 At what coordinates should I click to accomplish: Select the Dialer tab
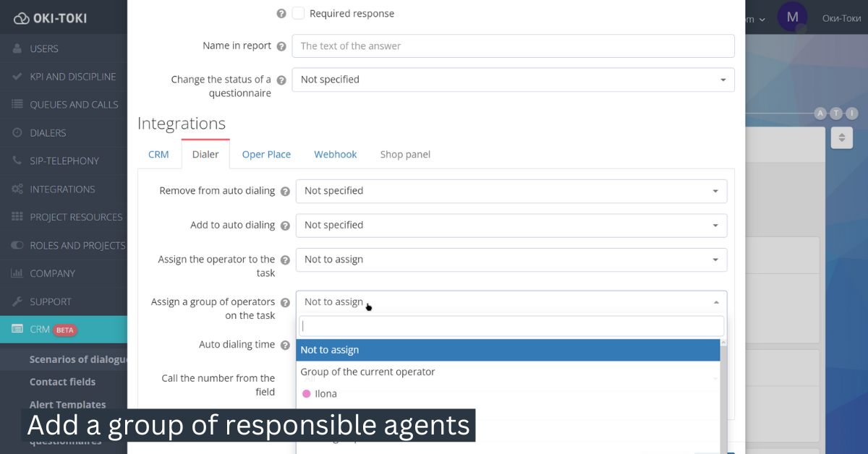[x=205, y=154]
